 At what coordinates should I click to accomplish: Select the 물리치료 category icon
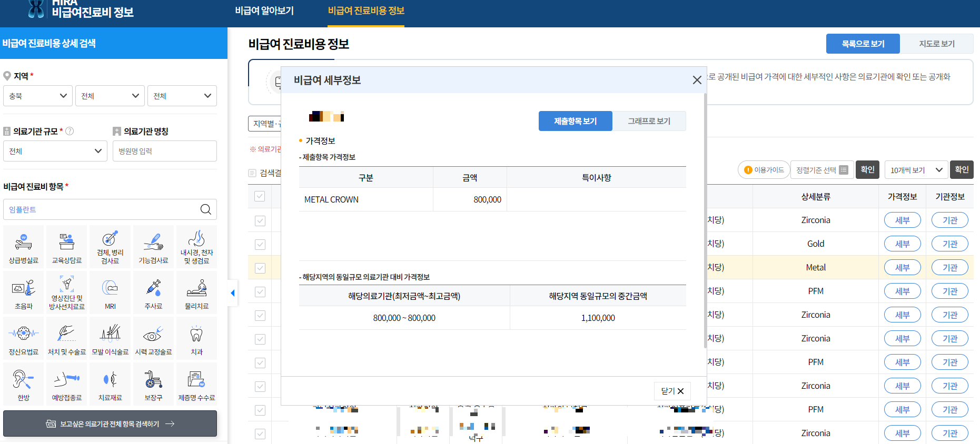[x=196, y=292]
